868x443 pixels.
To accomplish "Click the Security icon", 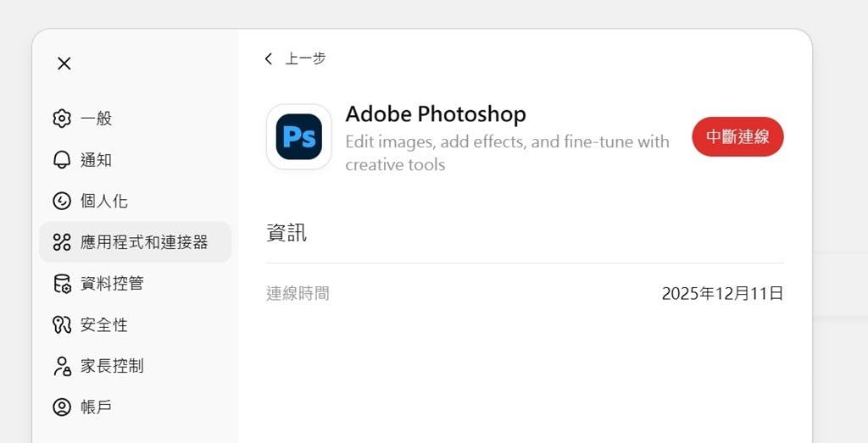I will pos(62,324).
